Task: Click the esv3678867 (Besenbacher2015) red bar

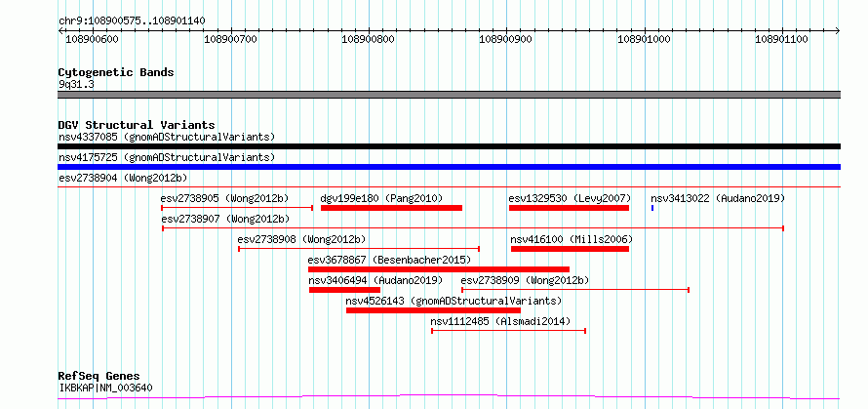Action: 439,269
